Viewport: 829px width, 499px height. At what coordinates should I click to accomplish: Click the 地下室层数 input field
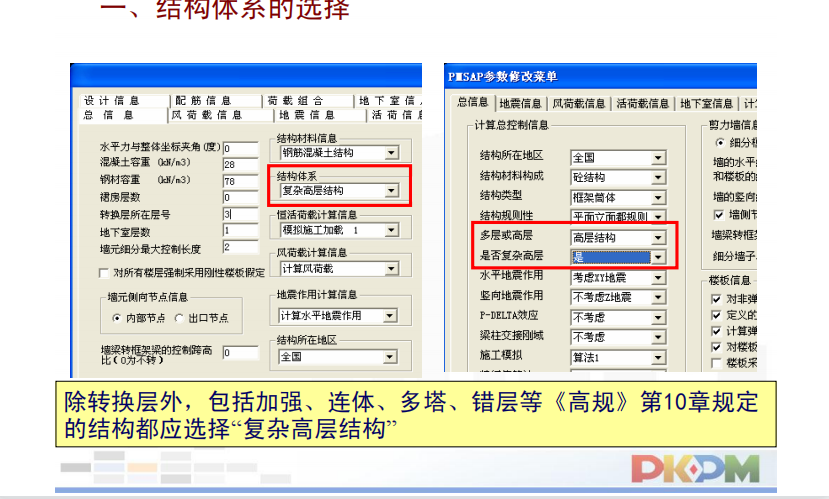pyautogui.click(x=241, y=230)
